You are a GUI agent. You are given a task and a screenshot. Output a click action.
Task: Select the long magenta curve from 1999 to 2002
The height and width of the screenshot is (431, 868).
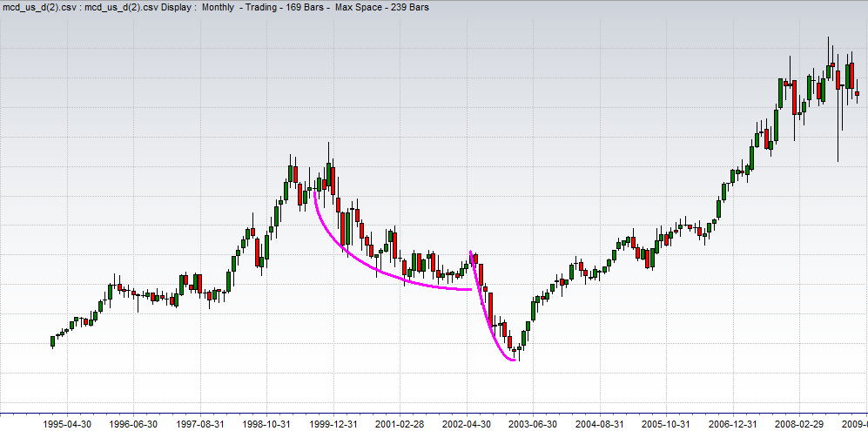[360, 261]
